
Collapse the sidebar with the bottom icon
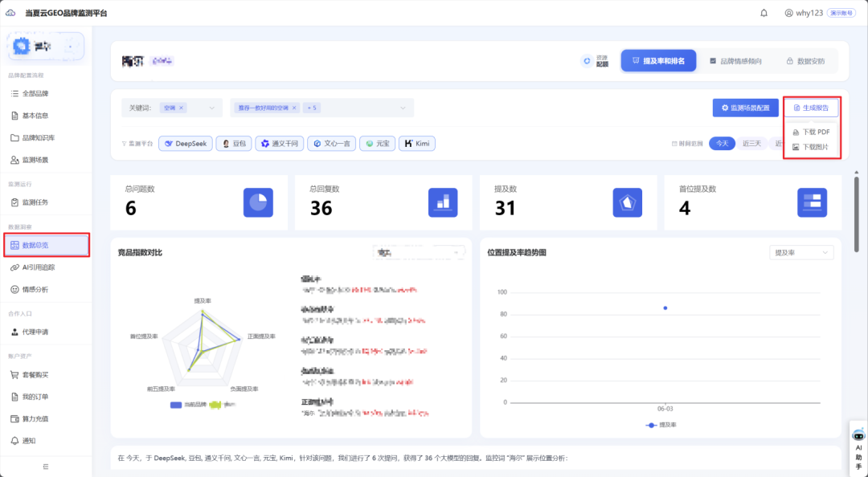[46, 467]
